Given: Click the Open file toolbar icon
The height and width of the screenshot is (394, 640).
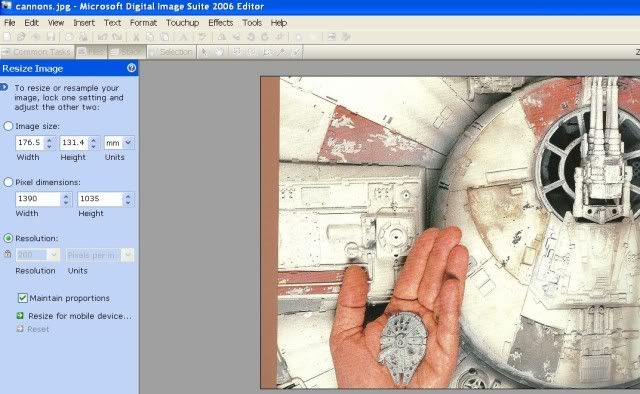Looking at the screenshot, I should [21, 37].
